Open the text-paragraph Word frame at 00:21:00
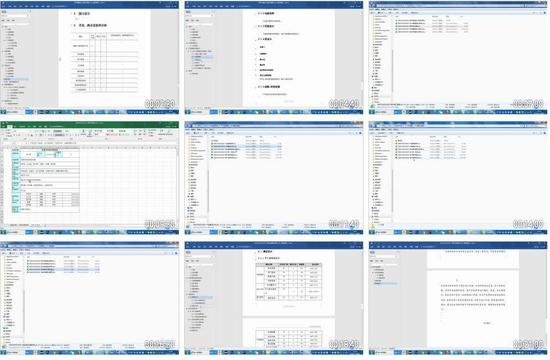The width and height of the screenshot is (550, 360). (x=458, y=298)
